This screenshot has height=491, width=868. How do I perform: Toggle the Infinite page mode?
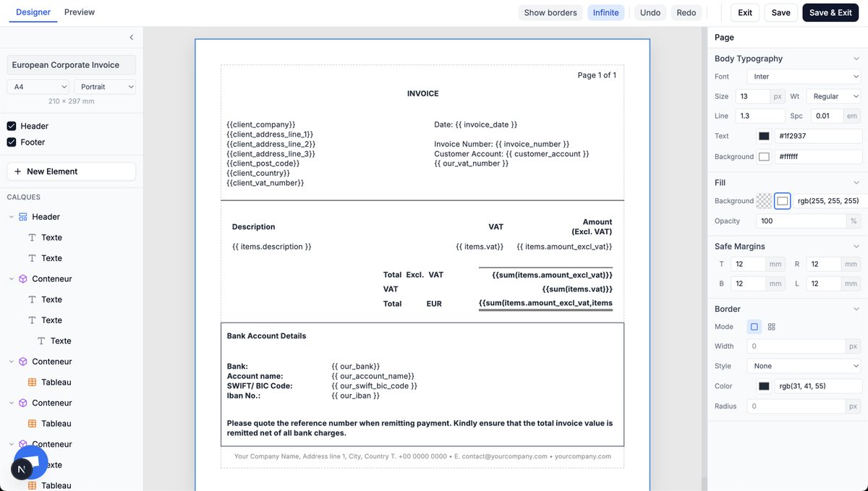pos(606,12)
